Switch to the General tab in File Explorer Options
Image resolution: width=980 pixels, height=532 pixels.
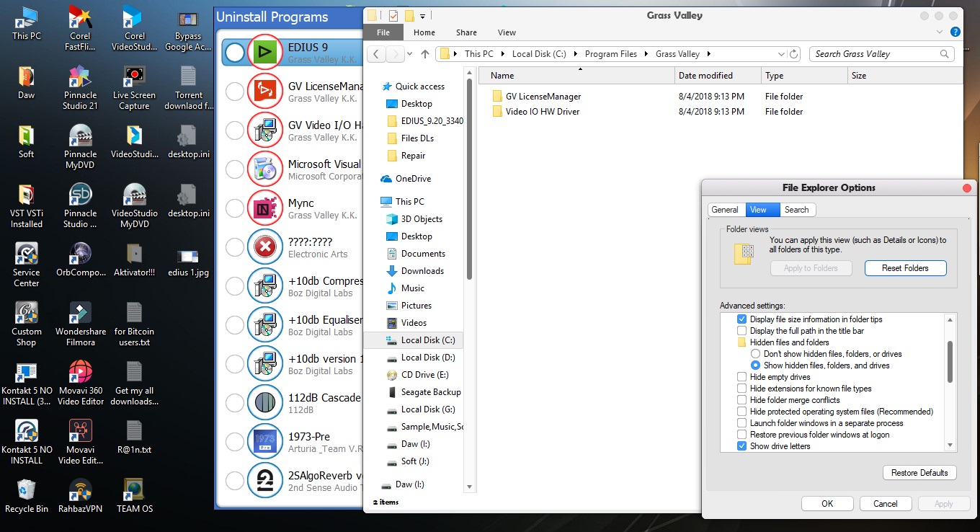725,210
